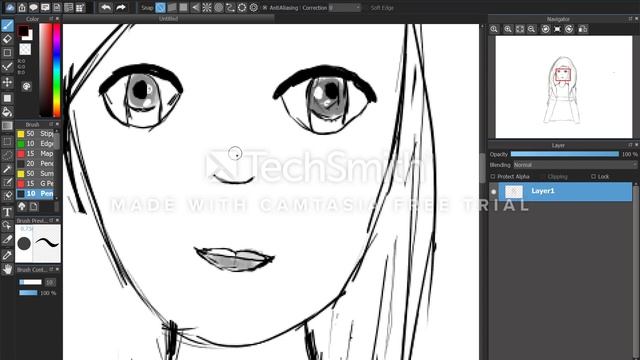
Task: Select the Fill rectangle tool
Action: [7, 98]
